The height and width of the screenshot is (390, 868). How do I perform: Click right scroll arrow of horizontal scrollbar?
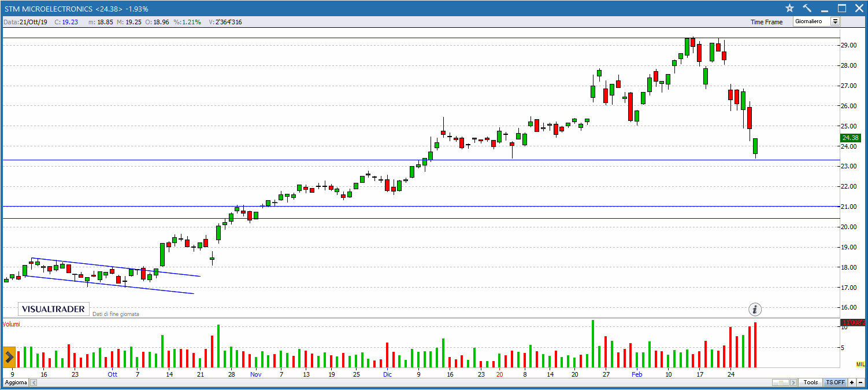coord(793,382)
